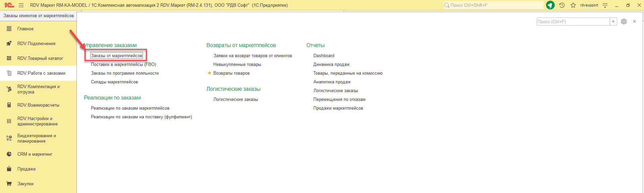Click the star beside Возвраты товаров

tap(209, 73)
